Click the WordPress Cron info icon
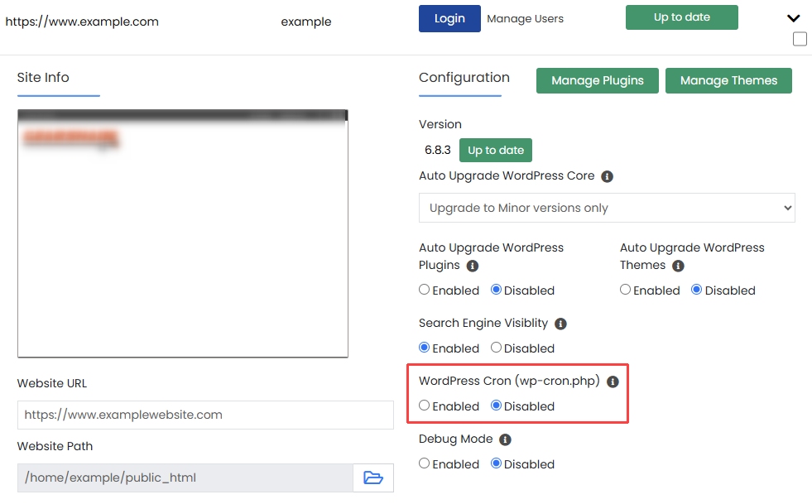Image resolution: width=812 pixels, height=504 pixels. coord(613,382)
